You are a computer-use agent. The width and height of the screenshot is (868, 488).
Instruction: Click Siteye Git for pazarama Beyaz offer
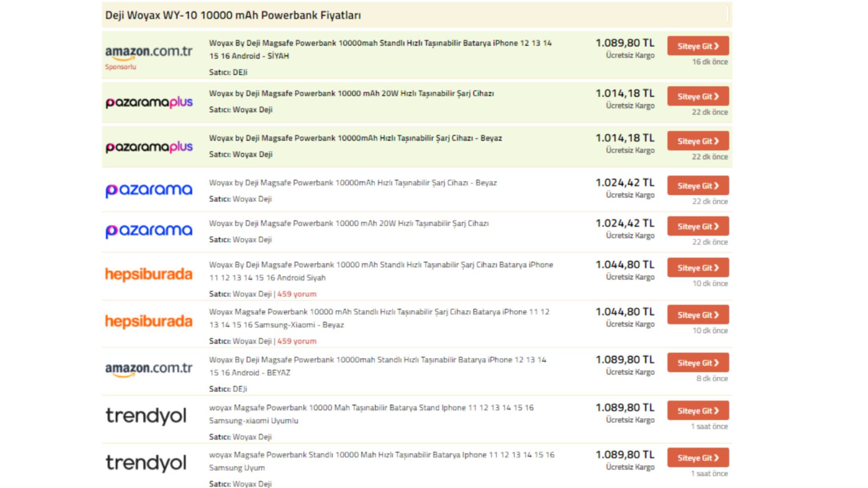(x=698, y=186)
